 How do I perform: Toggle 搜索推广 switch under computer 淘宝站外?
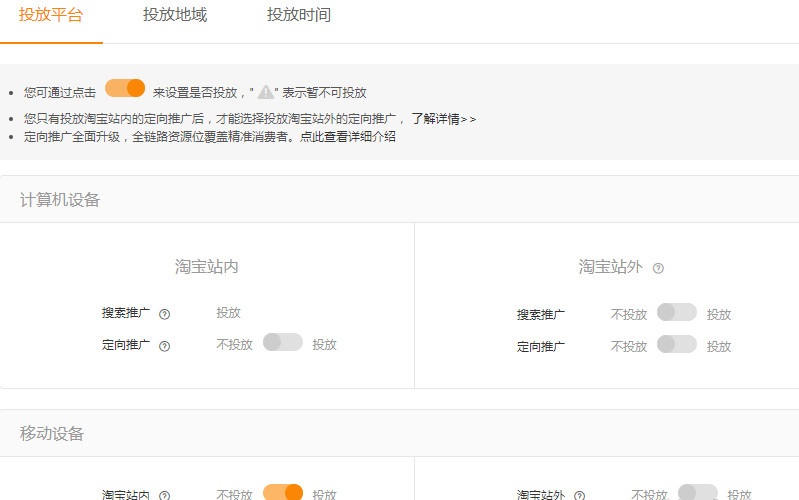click(x=677, y=312)
